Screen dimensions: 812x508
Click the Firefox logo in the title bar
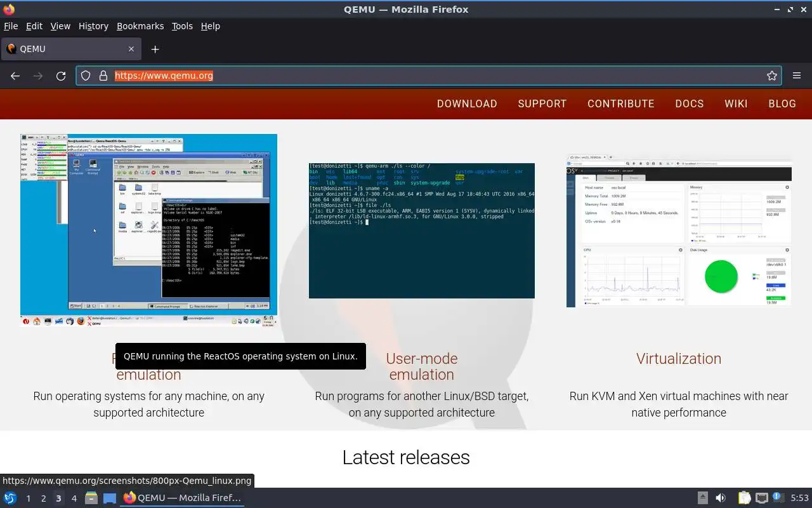(x=8, y=9)
